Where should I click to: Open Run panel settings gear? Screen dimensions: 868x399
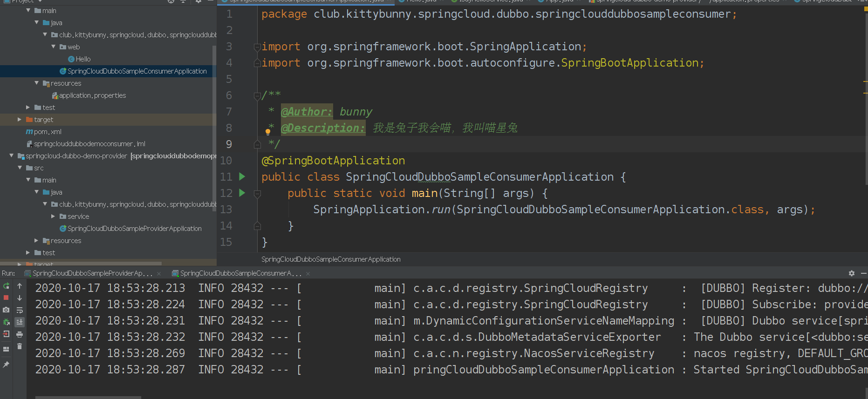[x=852, y=273]
